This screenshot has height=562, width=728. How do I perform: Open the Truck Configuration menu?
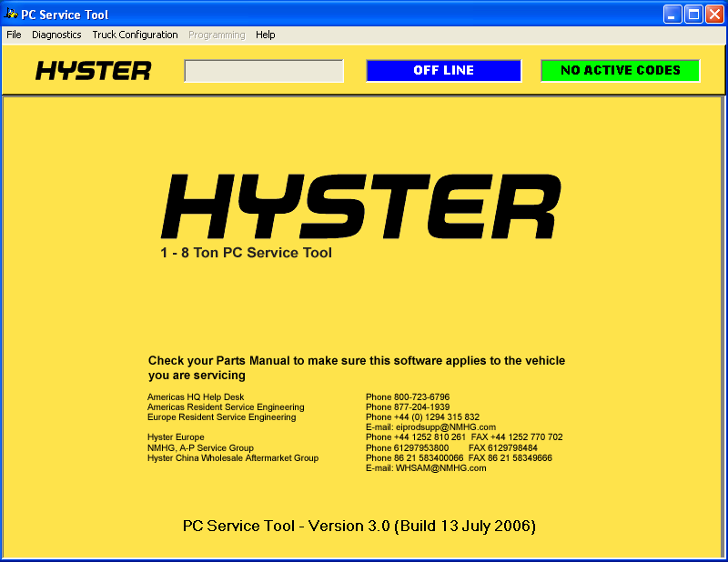tap(135, 35)
